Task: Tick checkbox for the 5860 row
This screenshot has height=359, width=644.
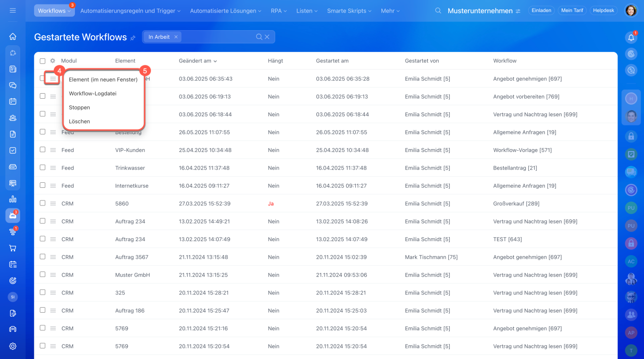Action: click(x=42, y=203)
